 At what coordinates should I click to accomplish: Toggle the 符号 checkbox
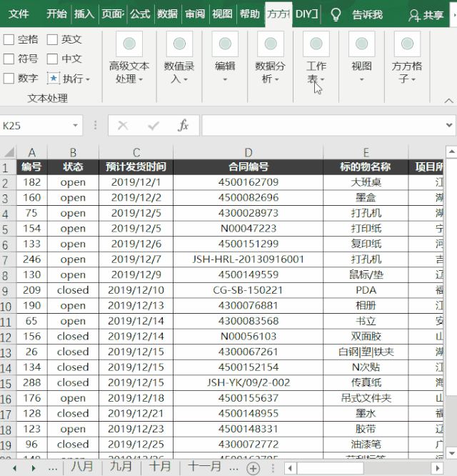tap(9, 59)
